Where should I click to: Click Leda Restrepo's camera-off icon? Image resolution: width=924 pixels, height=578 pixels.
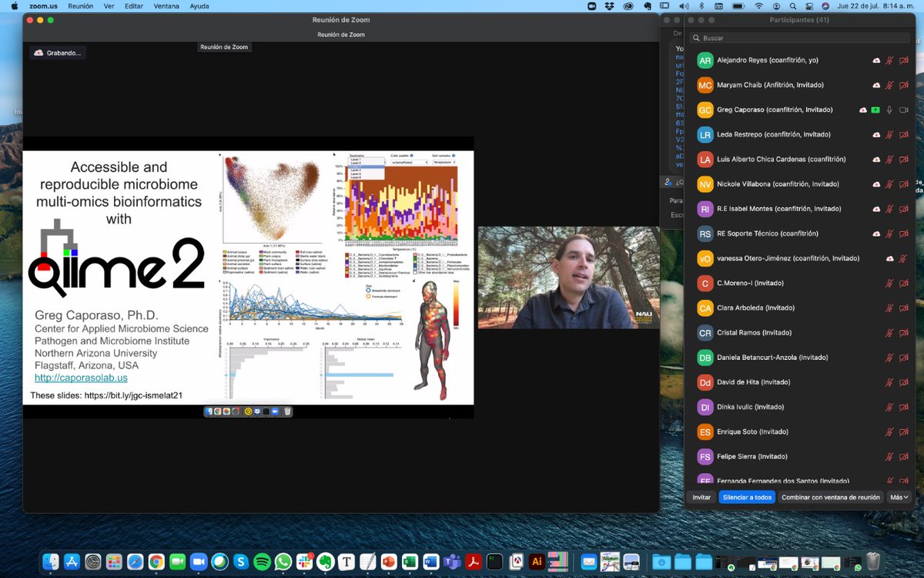[x=904, y=135]
